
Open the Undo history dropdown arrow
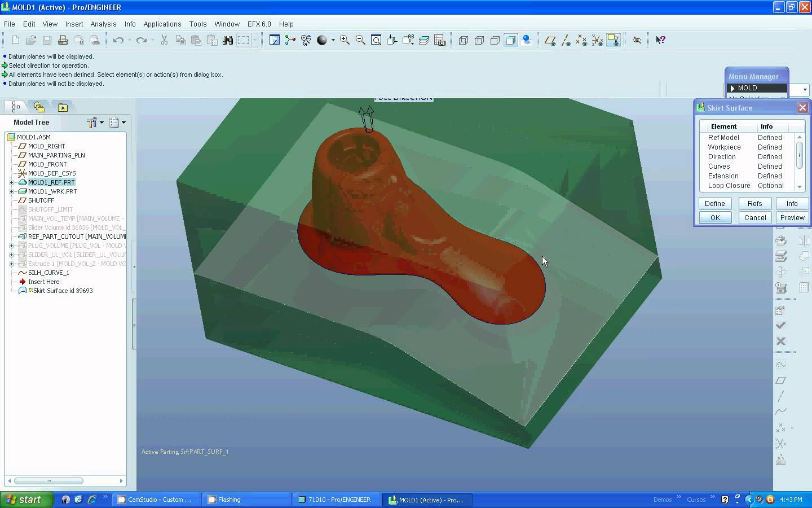coord(129,40)
